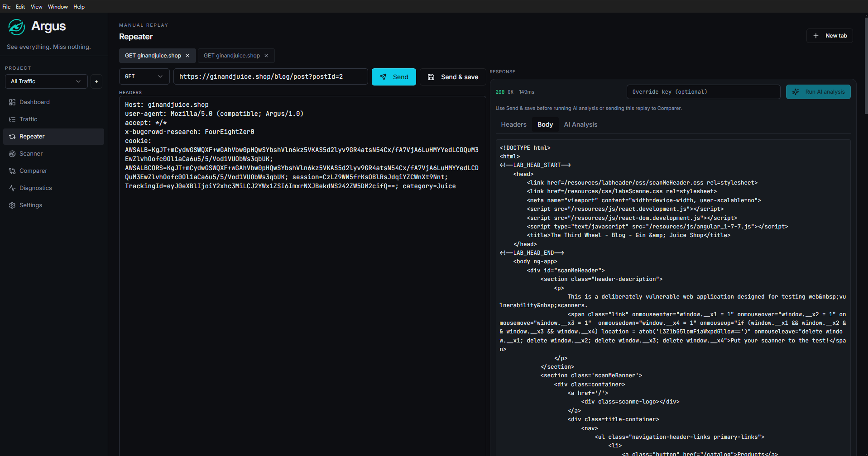
Task: Open the Comparer sidebar icon
Action: click(12, 171)
